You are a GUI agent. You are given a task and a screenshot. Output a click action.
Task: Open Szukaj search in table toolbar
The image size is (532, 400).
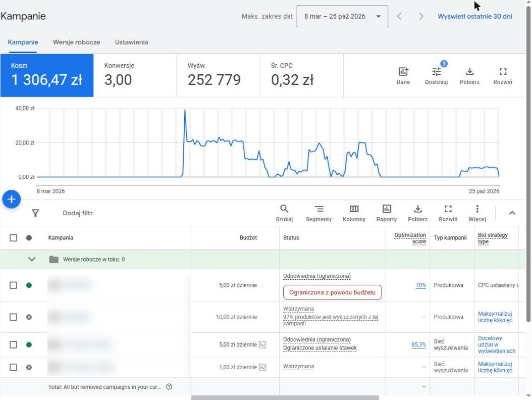284,213
